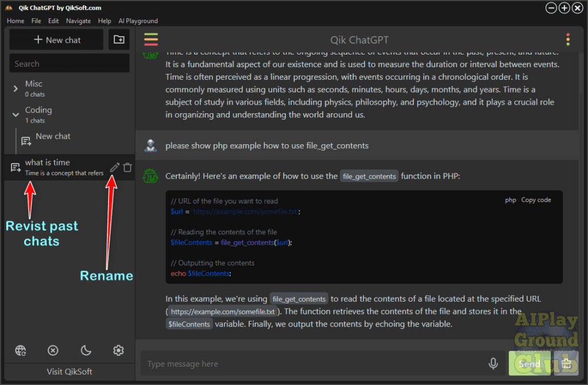588x385 pixels.
Task: Open the File menu
Action: click(36, 21)
